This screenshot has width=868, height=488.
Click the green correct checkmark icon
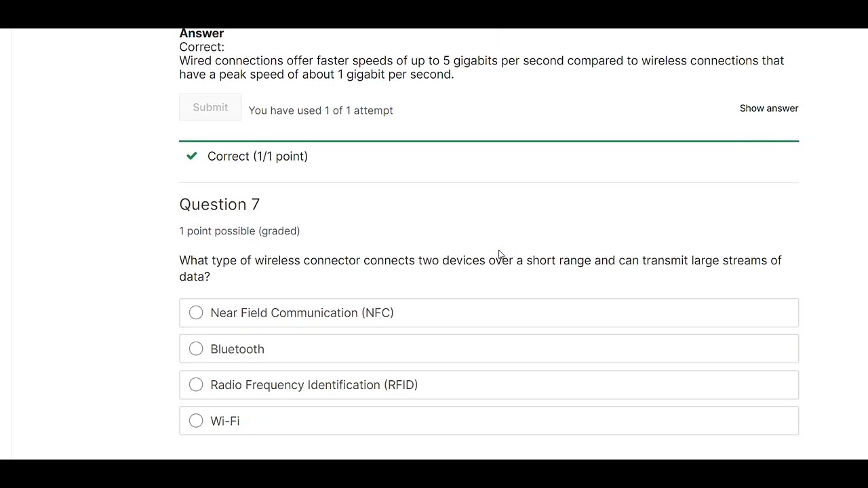pos(192,156)
